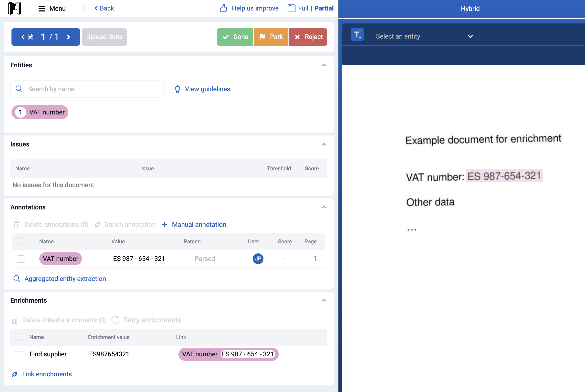The image size is (585, 392).
Task: Check the VAT number annotation row checkbox
Action: [21, 259]
